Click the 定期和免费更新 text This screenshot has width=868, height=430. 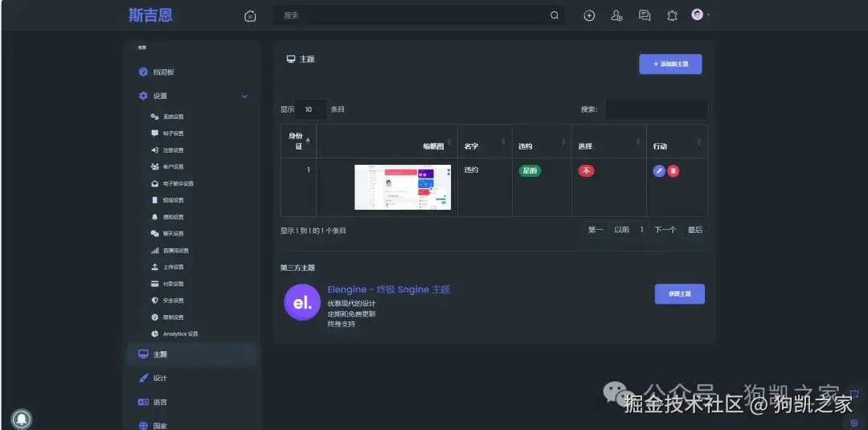[x=351, y=313]
